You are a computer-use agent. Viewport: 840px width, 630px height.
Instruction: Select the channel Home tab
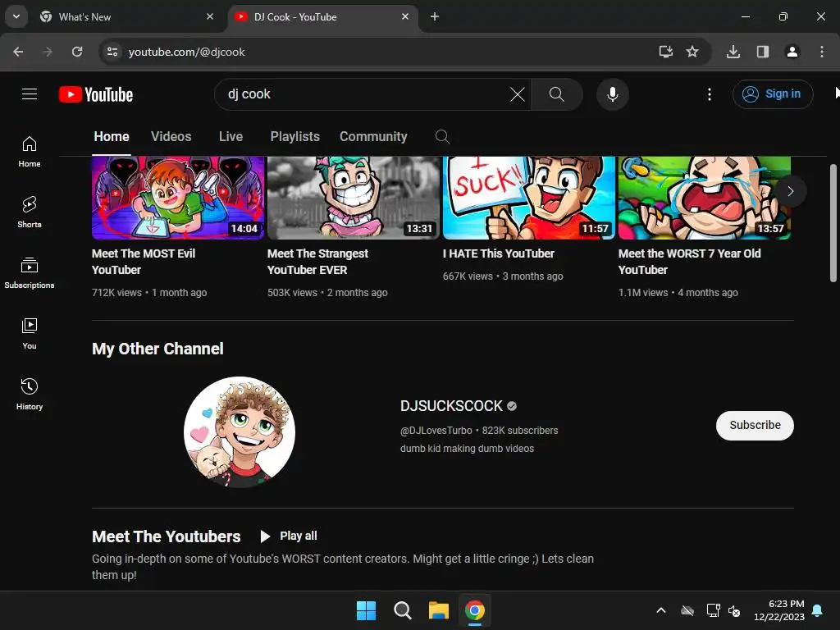pyautogui.click(x=112, y=137)
